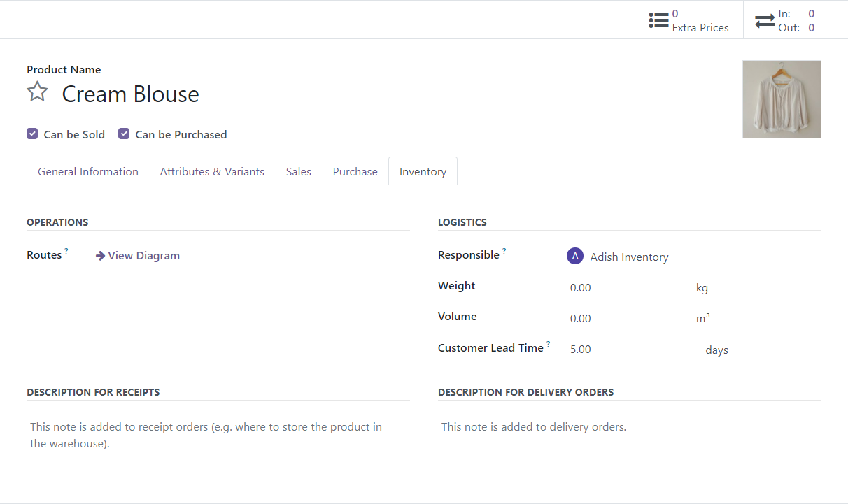Uncheck the Can be Sold checkbox
Viewport: 848px width, 504px height.
coord(32,134)
